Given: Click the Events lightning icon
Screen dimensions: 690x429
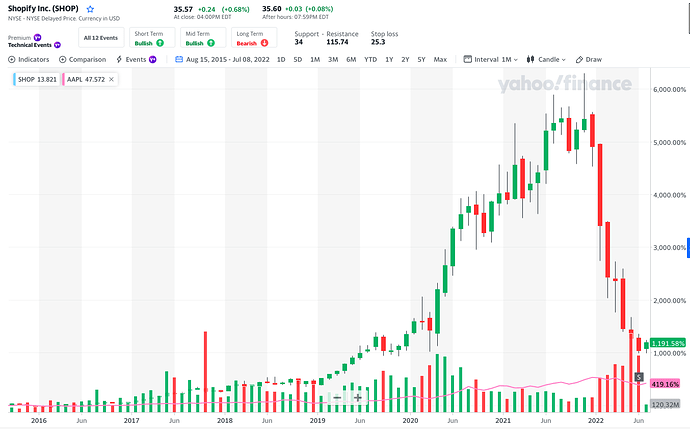Looking at the screenshot, I should [x=119, y=59].
